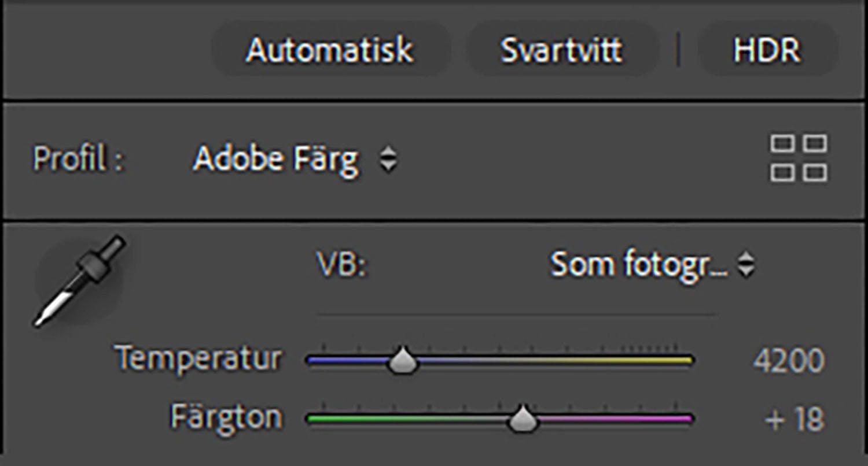Enable HDR editing mode
868x466 pixels.
point(767,50)
